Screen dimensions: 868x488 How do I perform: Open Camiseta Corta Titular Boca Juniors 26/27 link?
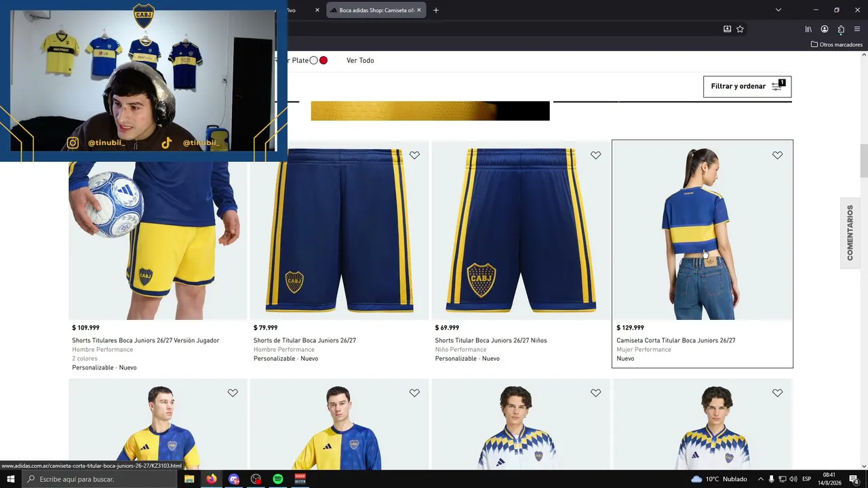(x=676, y=340)
